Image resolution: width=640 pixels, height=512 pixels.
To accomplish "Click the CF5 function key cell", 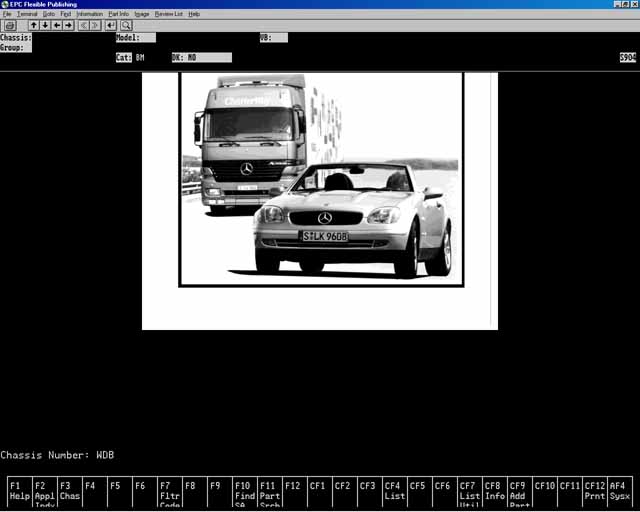I will [x=420, y=492].
